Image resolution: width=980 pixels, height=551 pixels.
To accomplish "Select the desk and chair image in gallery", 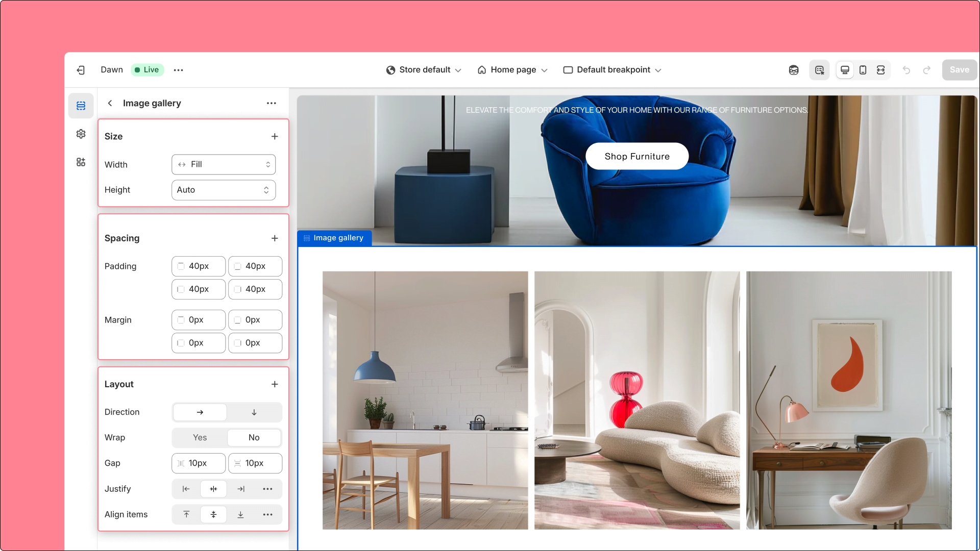I will [x=849, y=400].
